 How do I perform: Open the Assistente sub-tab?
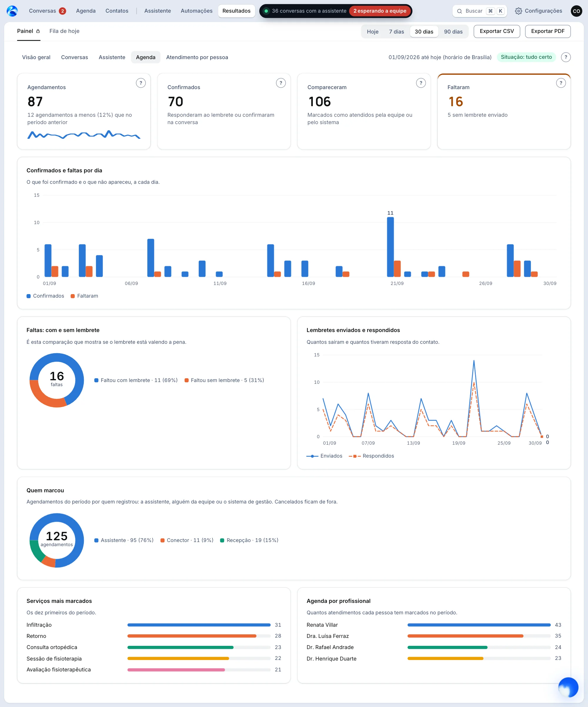pyautogui.click(x=112, y=57)
